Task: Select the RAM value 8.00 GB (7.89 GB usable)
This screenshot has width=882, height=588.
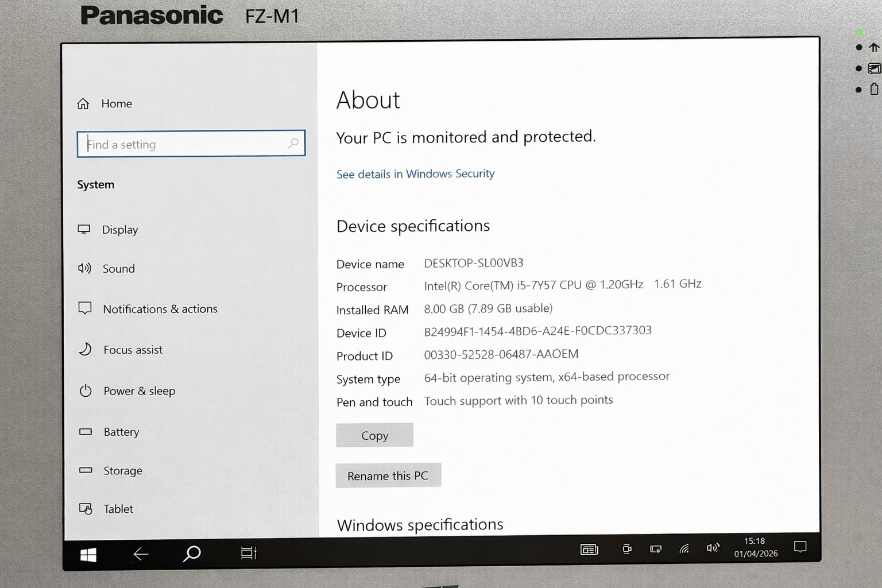Action: click(x=488, y=308)
